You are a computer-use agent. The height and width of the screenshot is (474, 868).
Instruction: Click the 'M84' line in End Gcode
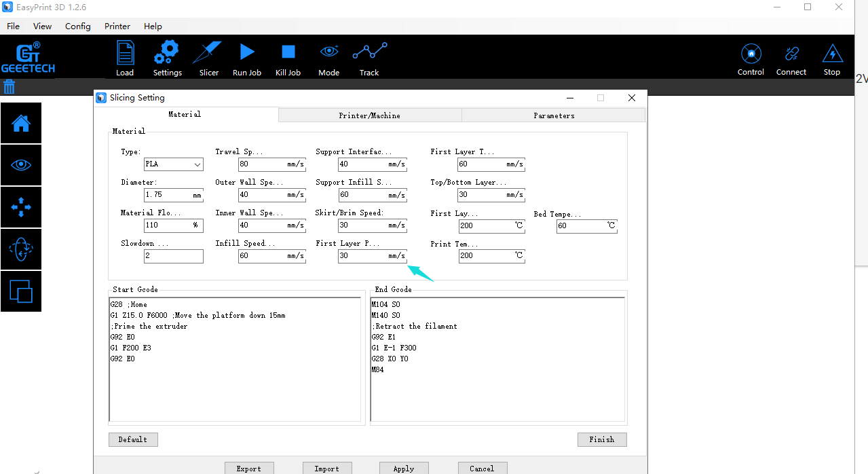click(378, 369)
